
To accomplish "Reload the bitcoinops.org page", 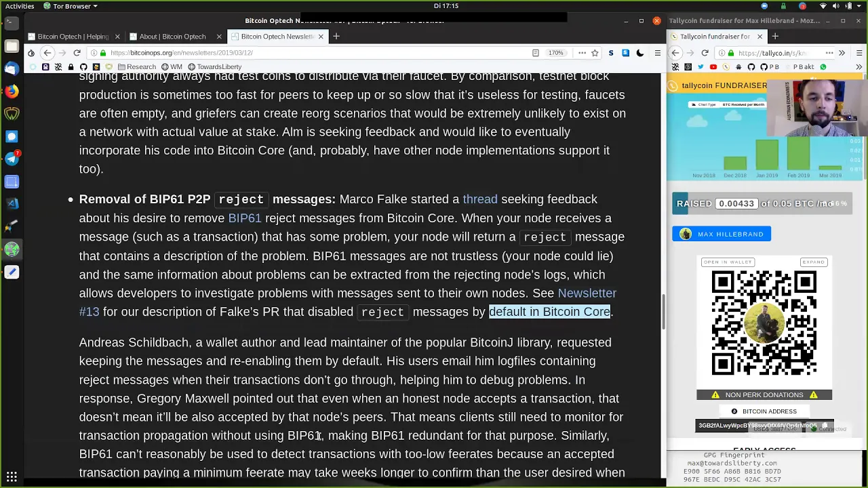I will tap(77, 53).
